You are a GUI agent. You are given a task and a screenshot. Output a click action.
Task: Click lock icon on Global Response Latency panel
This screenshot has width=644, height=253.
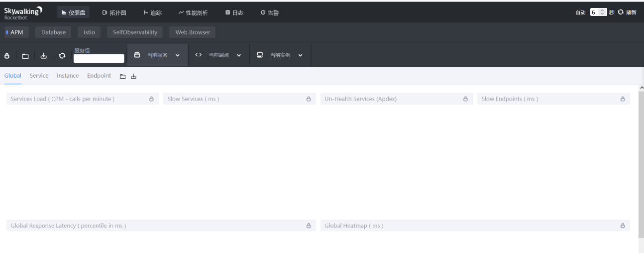309,226
